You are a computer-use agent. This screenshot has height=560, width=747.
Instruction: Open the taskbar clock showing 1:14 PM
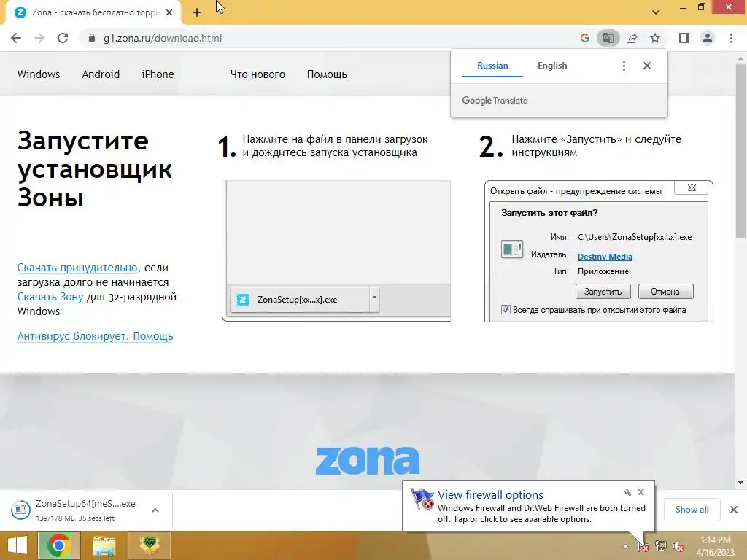coord(715,546)
